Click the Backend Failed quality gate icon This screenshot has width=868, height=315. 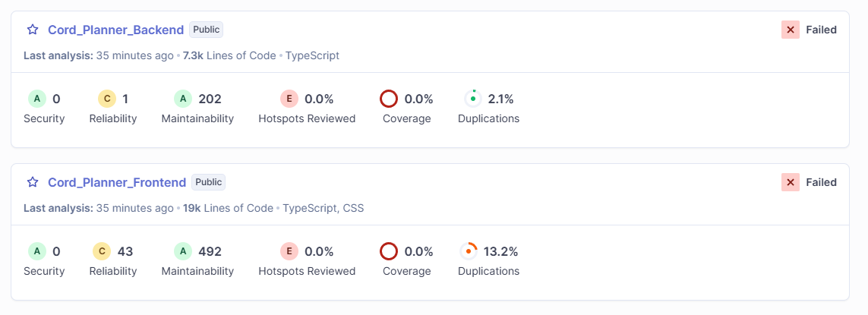(x=791, y=30)
